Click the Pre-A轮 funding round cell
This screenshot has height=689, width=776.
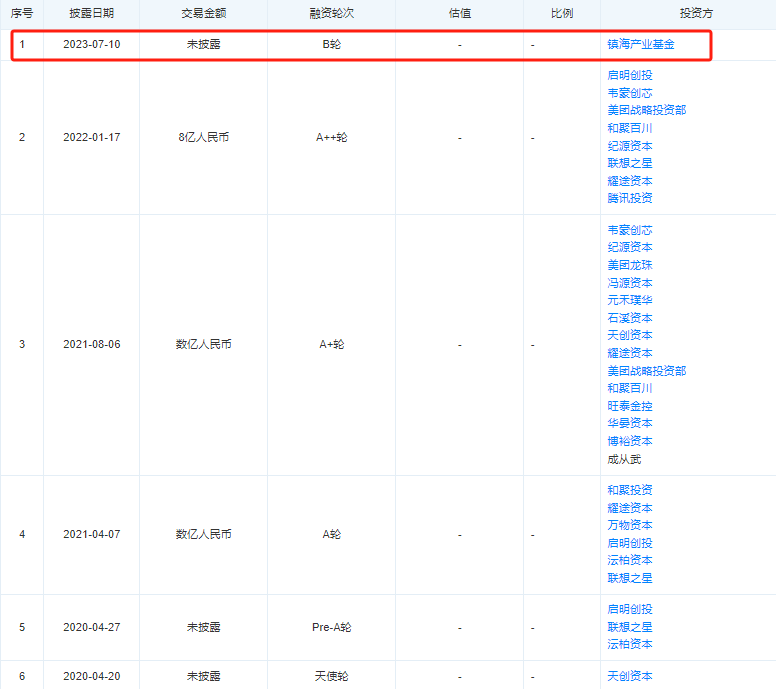click(332, 628)
